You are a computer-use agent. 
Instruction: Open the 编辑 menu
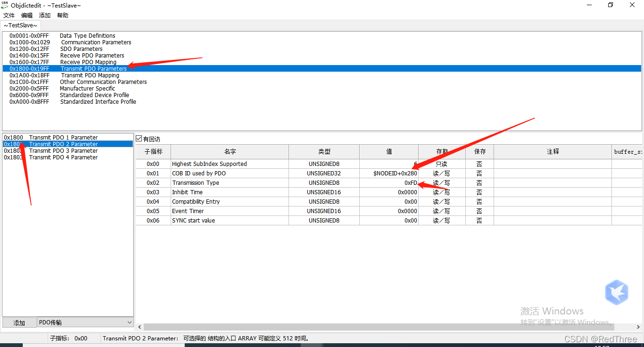27,16
